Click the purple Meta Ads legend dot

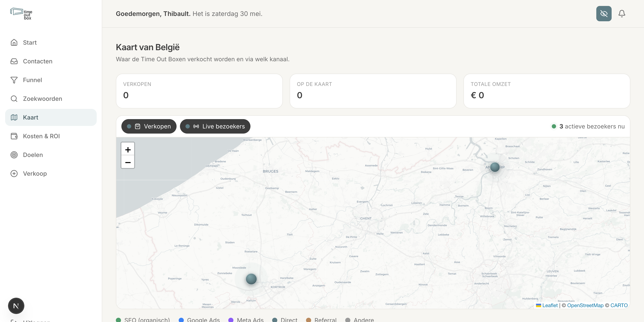231,320
